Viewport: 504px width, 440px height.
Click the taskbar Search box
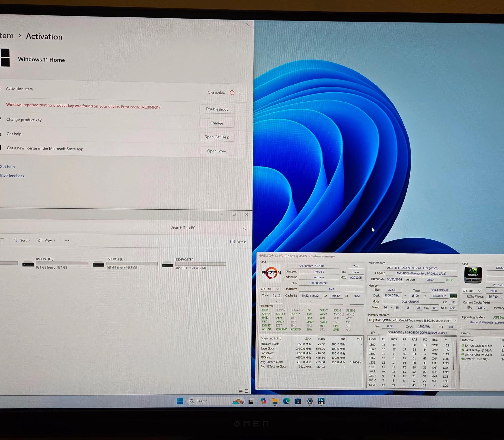pyautogui.click(x=216, y=401)
